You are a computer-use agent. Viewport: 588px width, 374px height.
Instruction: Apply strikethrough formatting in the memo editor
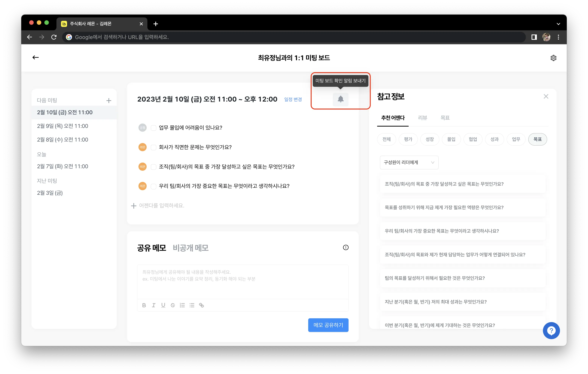pos(173,305)
